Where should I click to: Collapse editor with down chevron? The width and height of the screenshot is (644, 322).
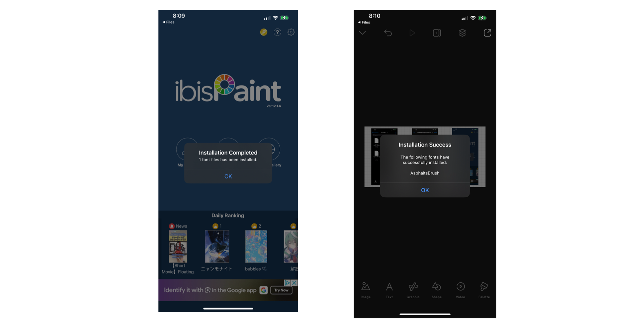coord(362,33)
